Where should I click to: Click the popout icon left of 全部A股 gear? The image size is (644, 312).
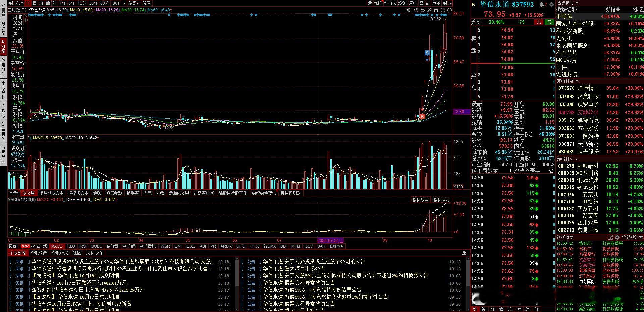[611, 237]
